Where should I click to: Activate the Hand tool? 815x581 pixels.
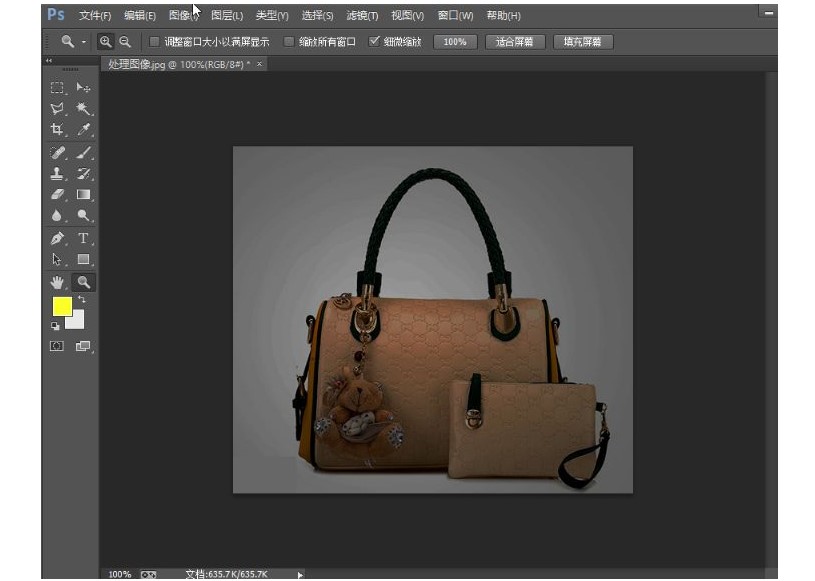[x=58, y=282]
